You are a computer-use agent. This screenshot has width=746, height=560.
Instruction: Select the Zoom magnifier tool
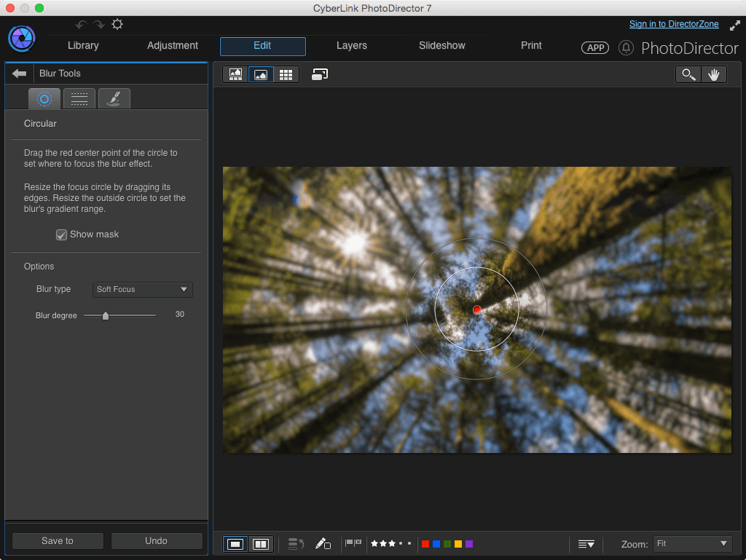point(688,74)
